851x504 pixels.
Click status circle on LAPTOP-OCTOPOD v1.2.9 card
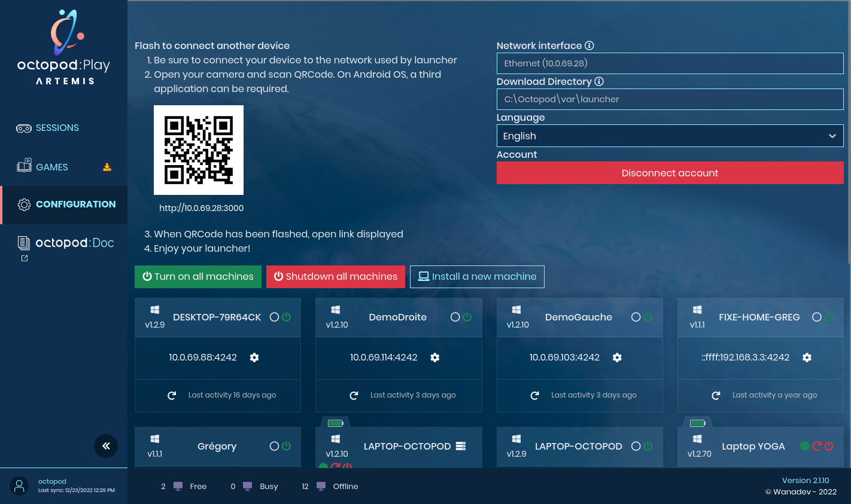tap(636, 446)
